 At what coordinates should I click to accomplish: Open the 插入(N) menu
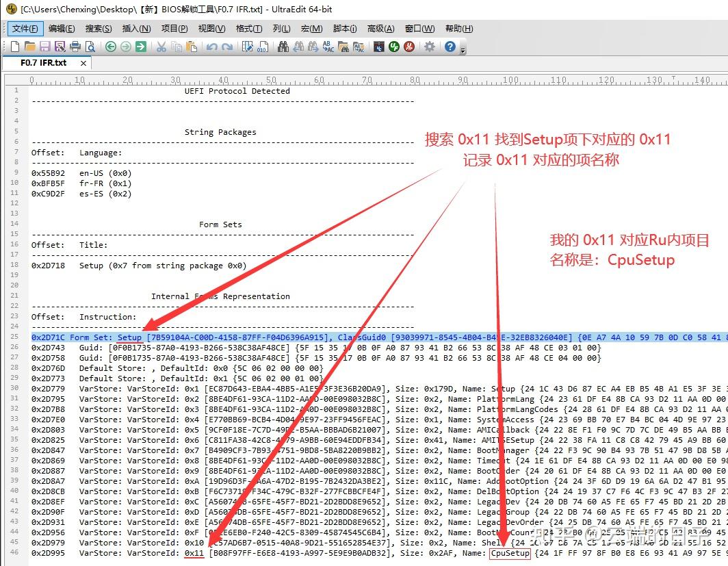pyautogui.click(x=137, y=29)
